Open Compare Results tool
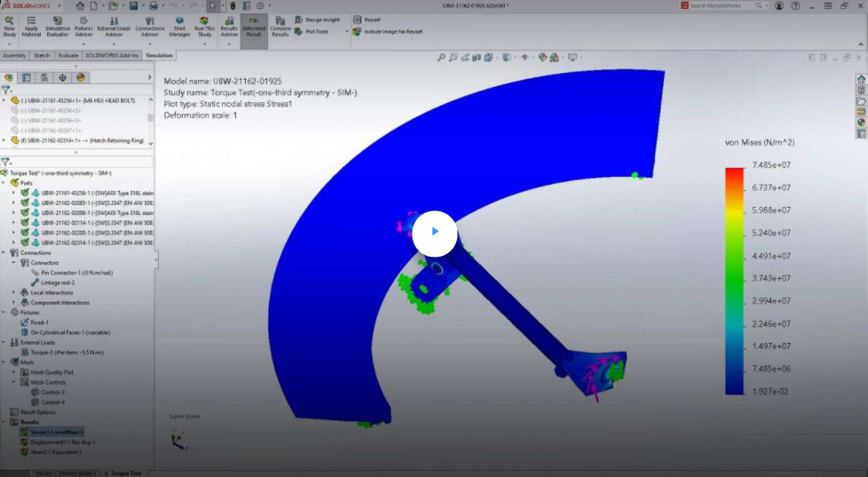Image resolution: width=868 pixels, height=477 pixels. coord(280,28)
